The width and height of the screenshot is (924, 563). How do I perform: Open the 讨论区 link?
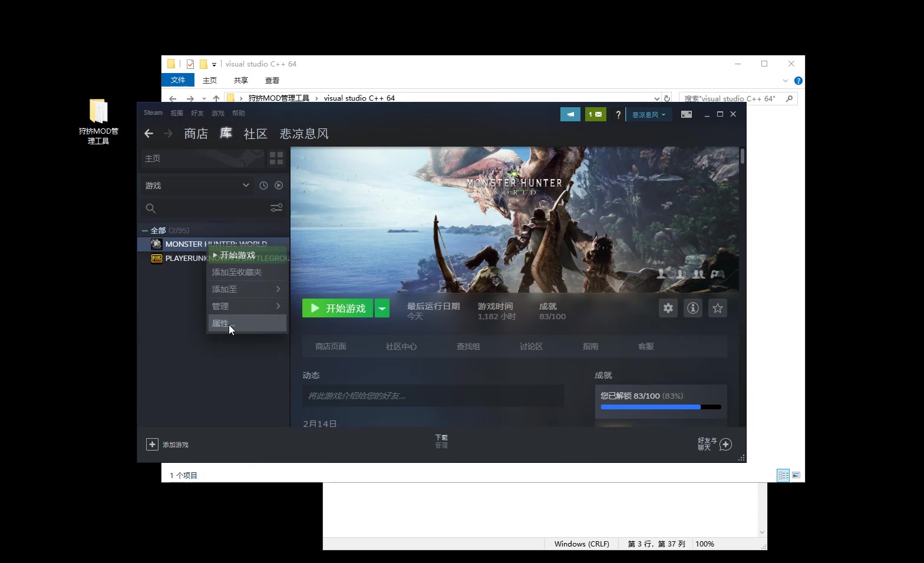pos(531,346)
